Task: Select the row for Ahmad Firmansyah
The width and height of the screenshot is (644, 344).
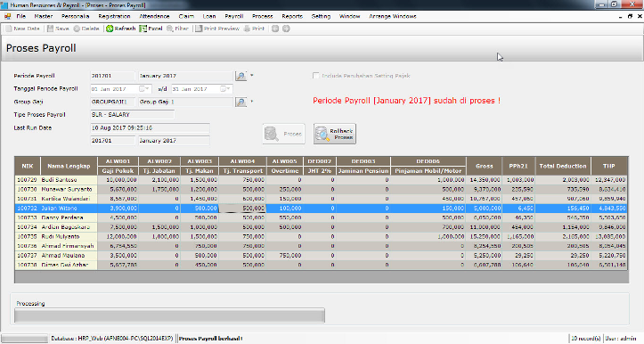Action: click(x=322, y=246)
